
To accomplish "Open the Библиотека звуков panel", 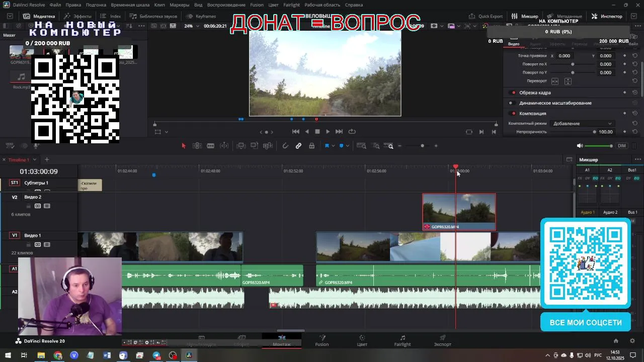I will tap(153, 16).
